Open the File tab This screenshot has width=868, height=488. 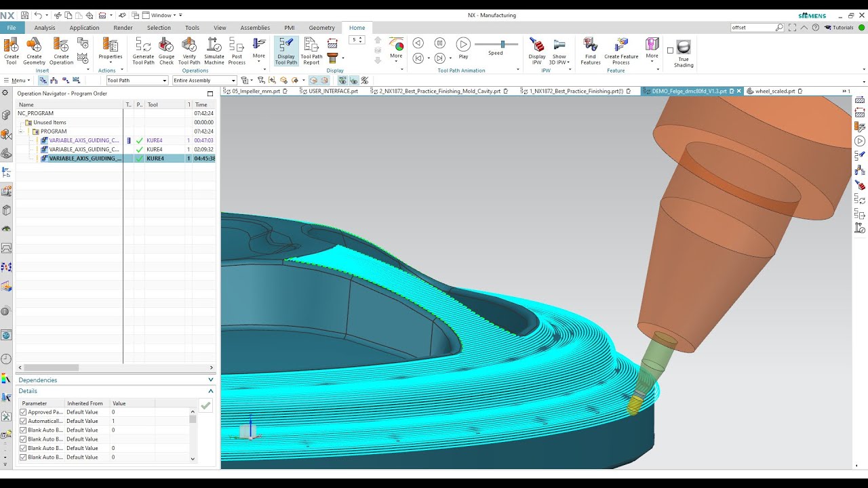[x=12, y=28]
